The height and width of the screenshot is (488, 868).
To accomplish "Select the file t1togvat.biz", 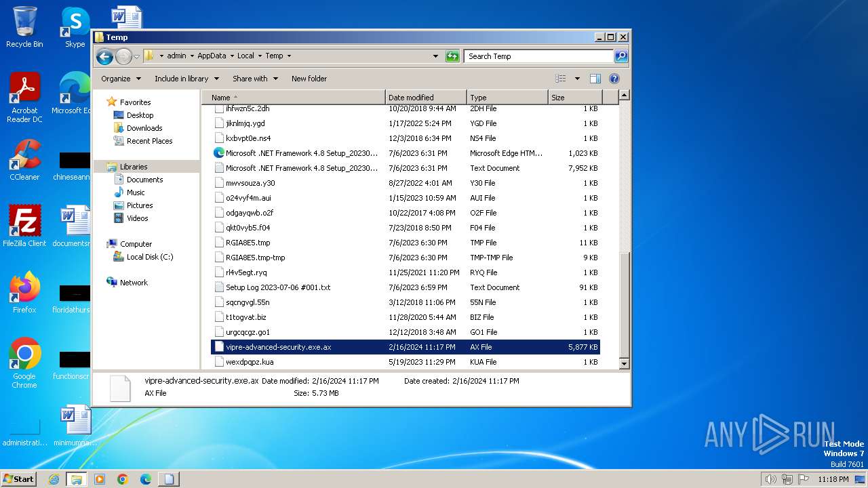I will point(406,317).
